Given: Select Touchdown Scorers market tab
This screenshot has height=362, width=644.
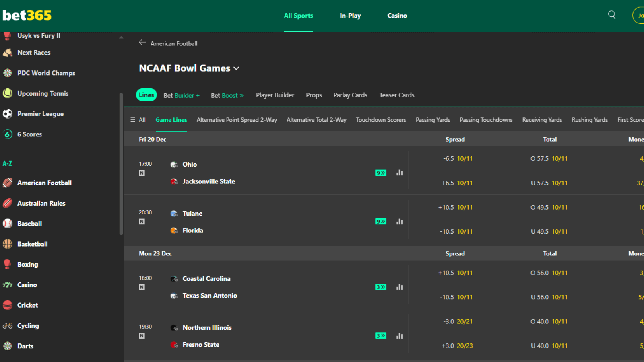Looking at the screenshot, I should coord(381,120).
